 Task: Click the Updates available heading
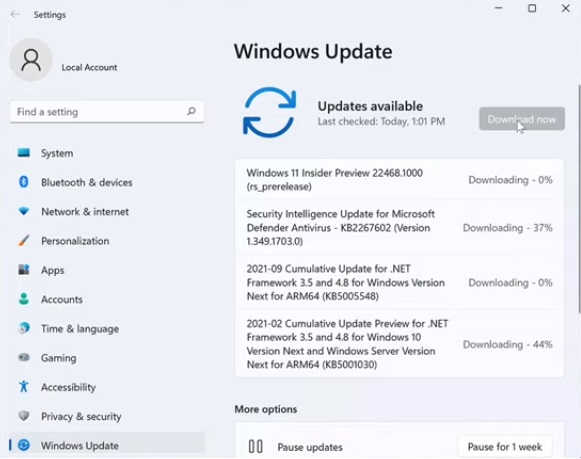pos(370,106)
